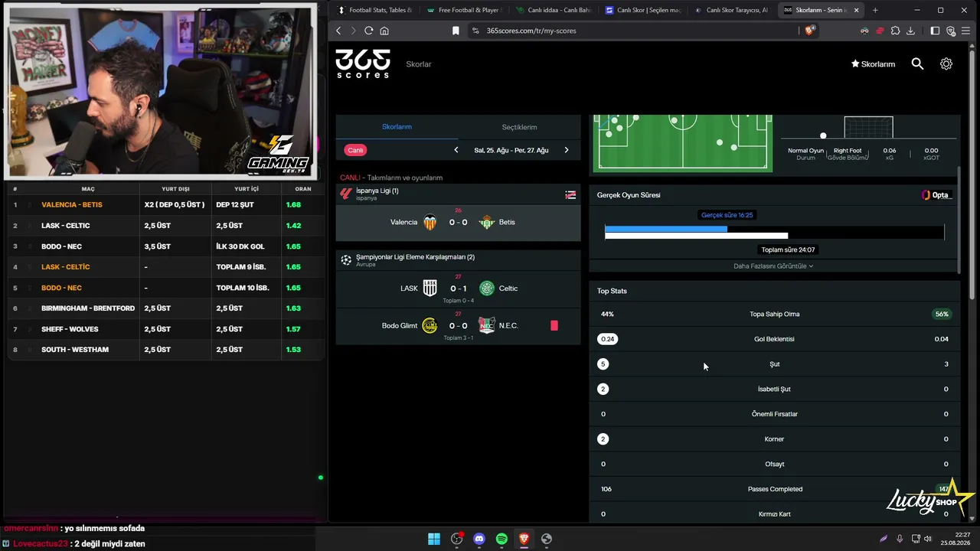Open the site search magnifier icon
Image resolution: width=980 pixels, height=551 pixels.
point(917,64)
